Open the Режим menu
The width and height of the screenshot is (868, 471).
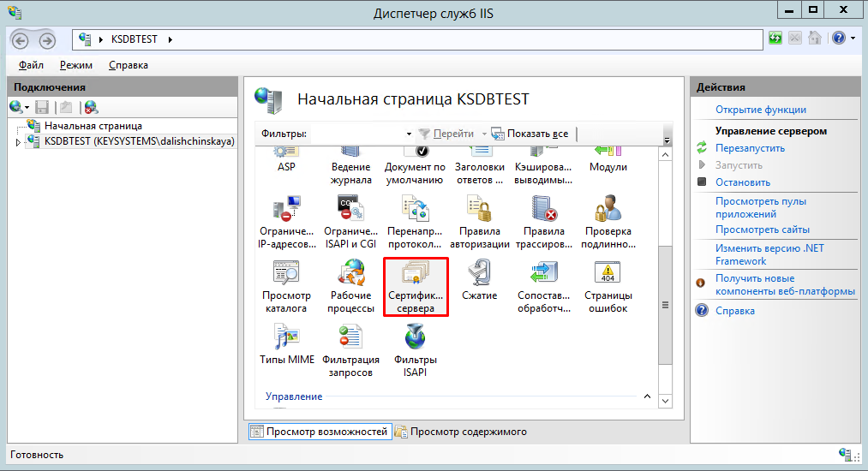pyautogui.click(x=76, y=65)
